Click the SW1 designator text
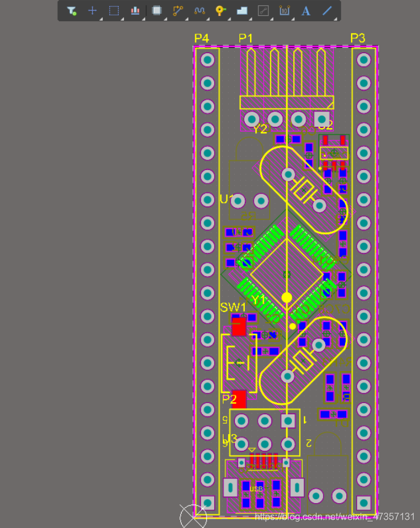Image resolution: width=420 pixels, height=528 pixels. pyautogui.click(x=233, y=307)
